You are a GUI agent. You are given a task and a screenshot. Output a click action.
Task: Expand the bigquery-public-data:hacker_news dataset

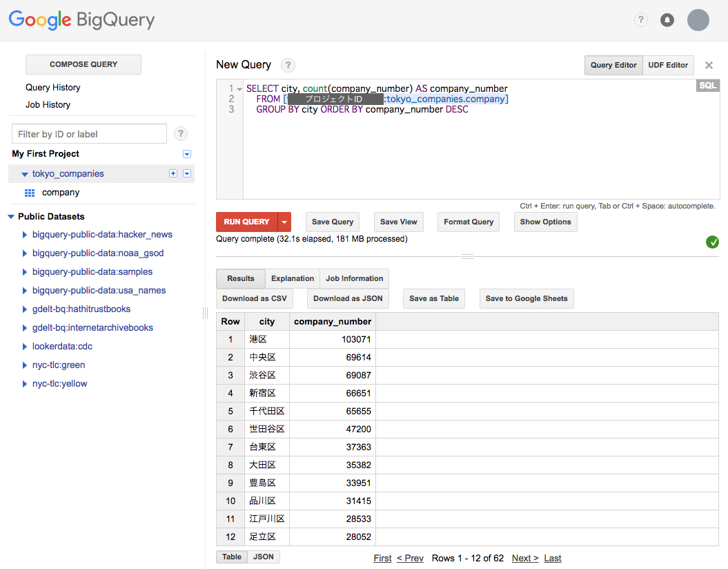pos(25,235)
